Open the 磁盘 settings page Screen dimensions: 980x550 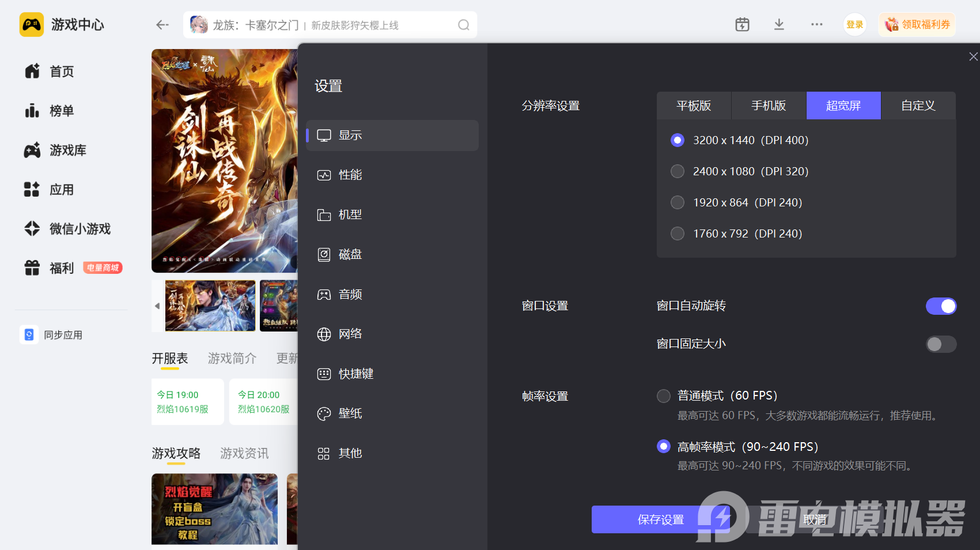click(x=349, y=254)
